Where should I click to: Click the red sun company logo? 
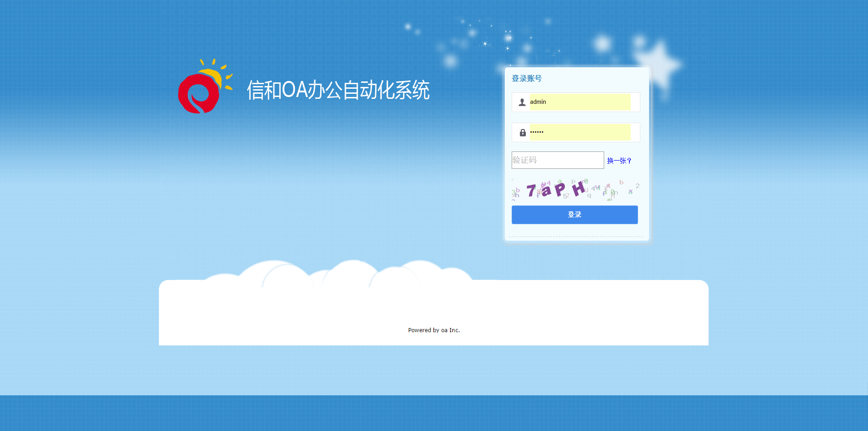click(205, 86)
